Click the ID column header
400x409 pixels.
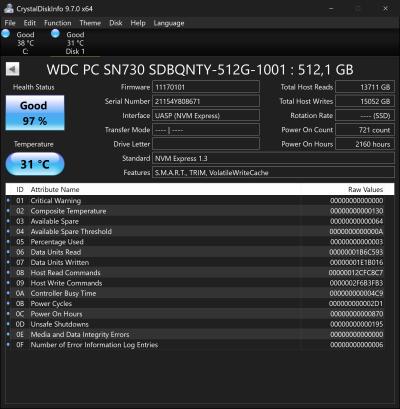(20, 189)
